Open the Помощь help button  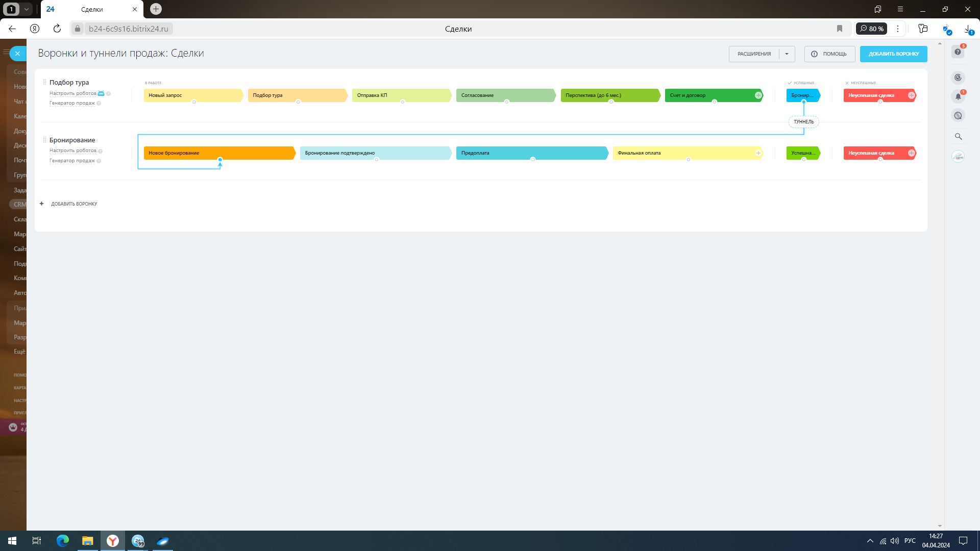coord(829,54)
